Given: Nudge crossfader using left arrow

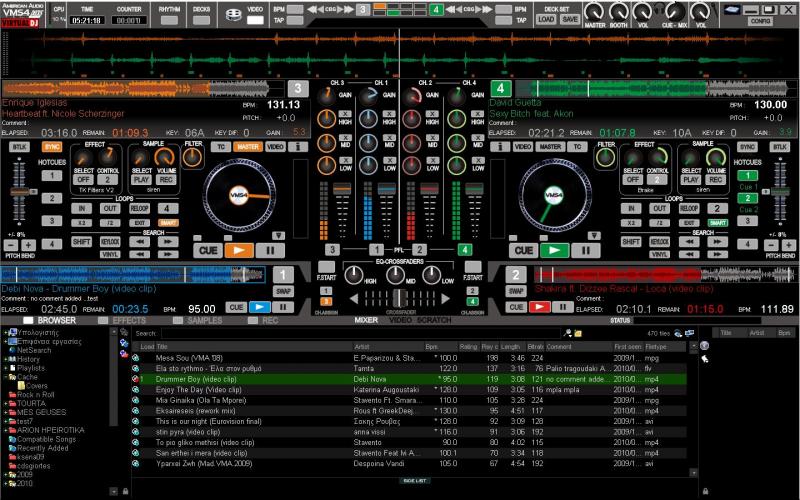Looking at the screenshot, I should pyautogui.click(x=354, y=298).
